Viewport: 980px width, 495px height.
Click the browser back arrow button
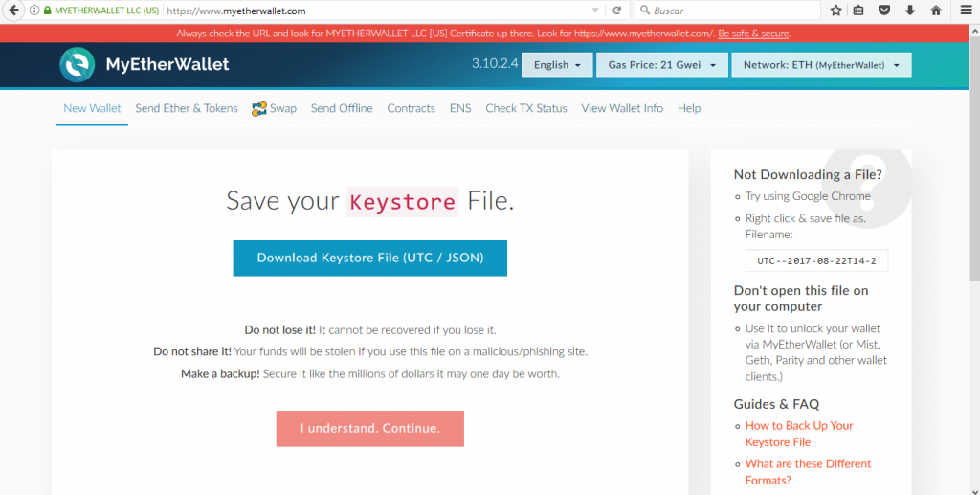tap(13, 11)
